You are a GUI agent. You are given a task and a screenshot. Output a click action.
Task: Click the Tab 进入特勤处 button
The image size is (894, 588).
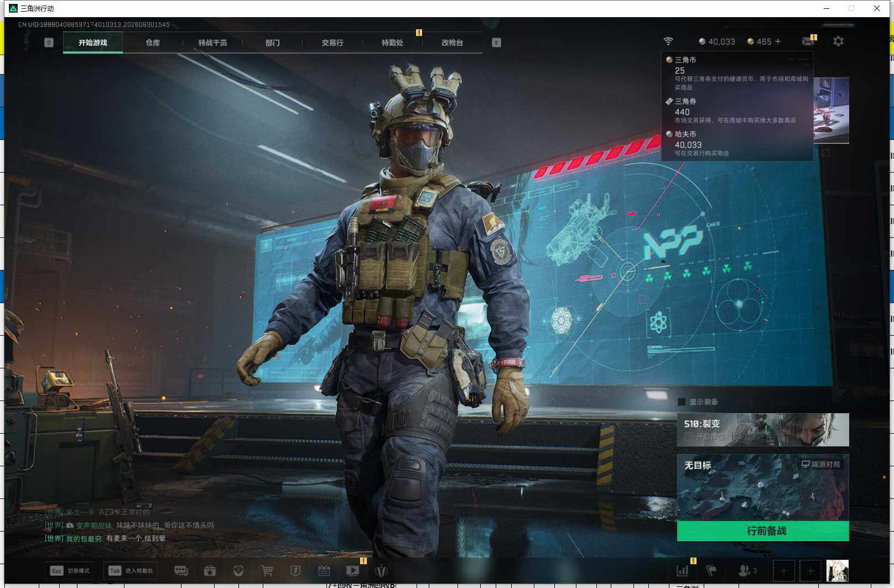[x=131, y=571]
